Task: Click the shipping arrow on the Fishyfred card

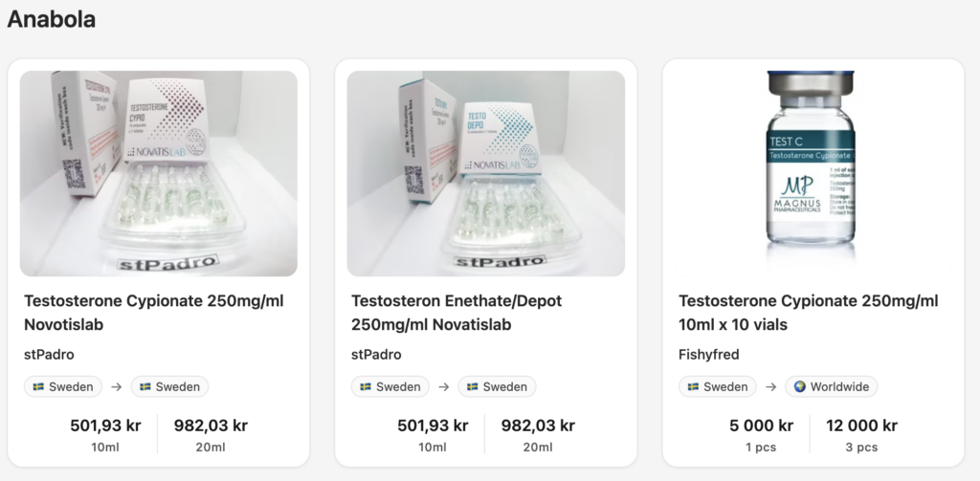Action: point(771,387)
